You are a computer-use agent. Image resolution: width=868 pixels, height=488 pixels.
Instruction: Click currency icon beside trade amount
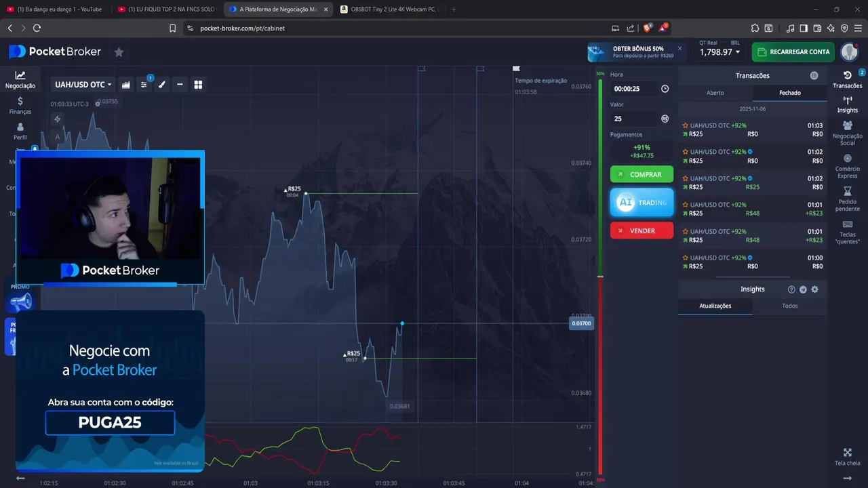click(x=665, y=119)
